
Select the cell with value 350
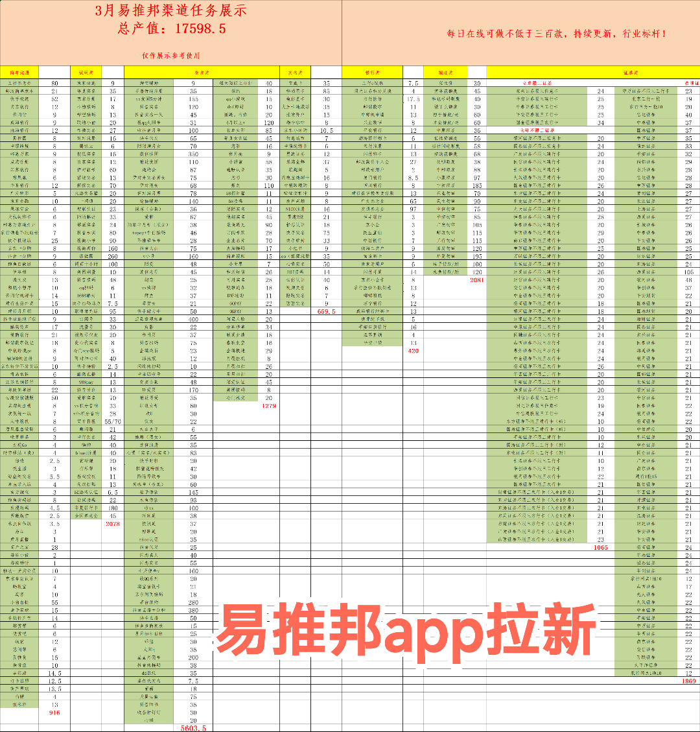coord(193,154)
